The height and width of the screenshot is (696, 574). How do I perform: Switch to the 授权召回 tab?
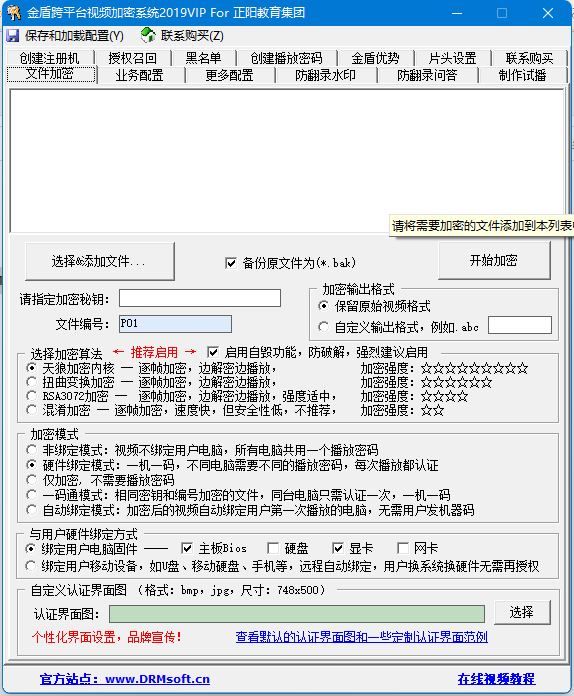(132, 58)
